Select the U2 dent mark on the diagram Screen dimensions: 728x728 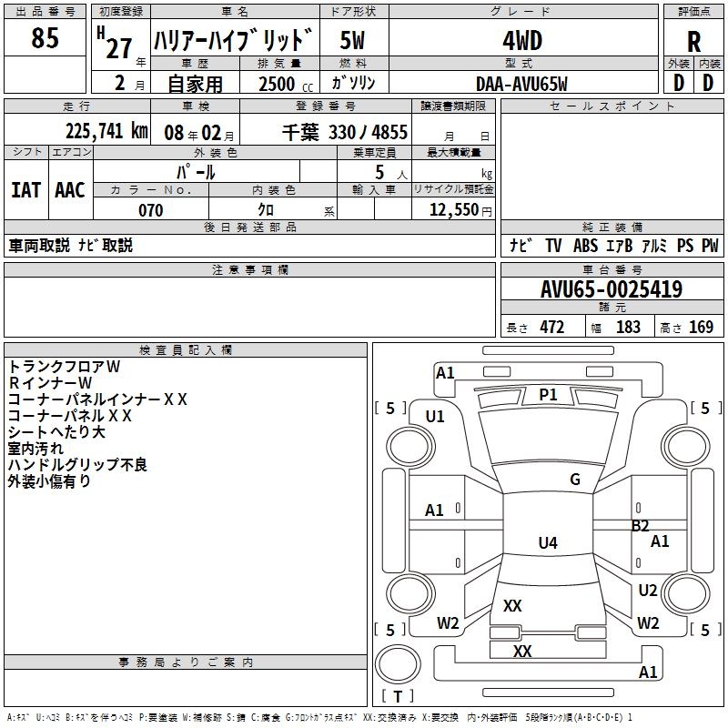[648, 591]
